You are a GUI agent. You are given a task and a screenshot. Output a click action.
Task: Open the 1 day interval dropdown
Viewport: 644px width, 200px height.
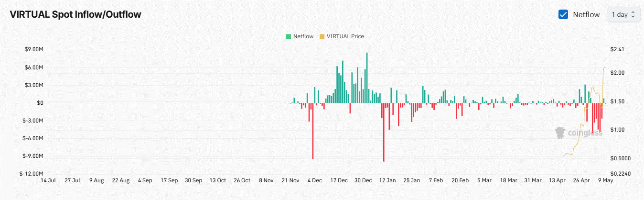623,14
